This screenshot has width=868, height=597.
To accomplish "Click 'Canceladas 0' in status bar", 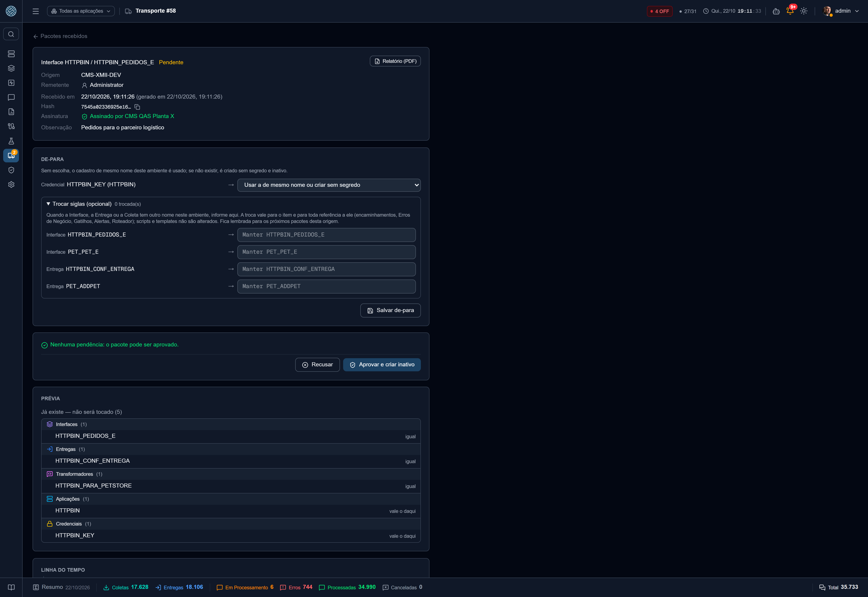I will (403, 587).
